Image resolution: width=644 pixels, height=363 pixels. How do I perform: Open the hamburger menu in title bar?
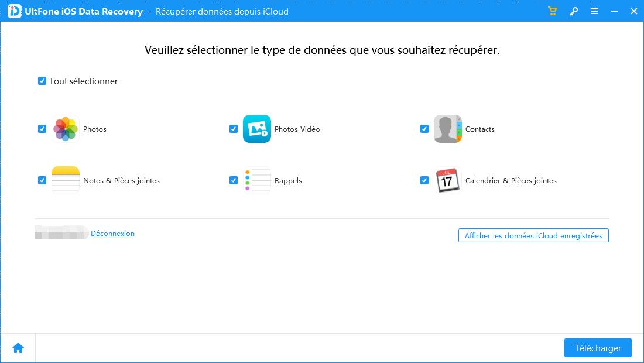pos(594,11)
